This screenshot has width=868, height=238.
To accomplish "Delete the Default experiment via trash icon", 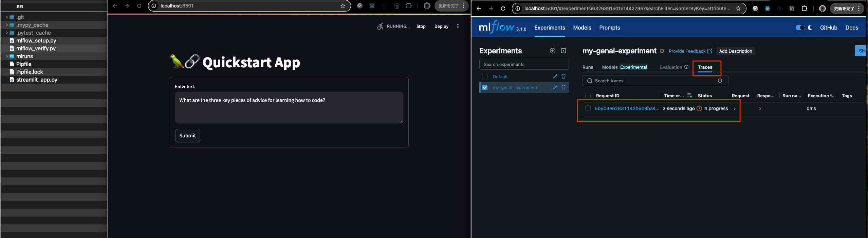I will [x=564, y=76].
